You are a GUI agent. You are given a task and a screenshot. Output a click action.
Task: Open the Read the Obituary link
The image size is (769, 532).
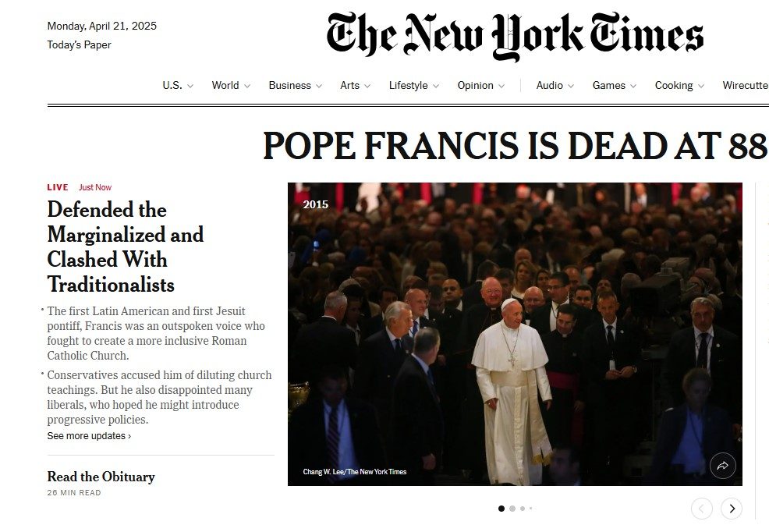(101, 477)
